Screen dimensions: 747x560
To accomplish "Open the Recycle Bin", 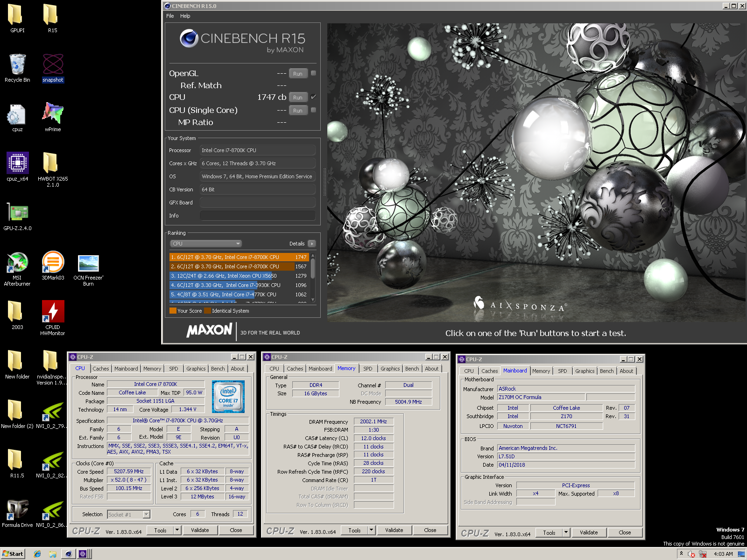I will coord(17,68).
